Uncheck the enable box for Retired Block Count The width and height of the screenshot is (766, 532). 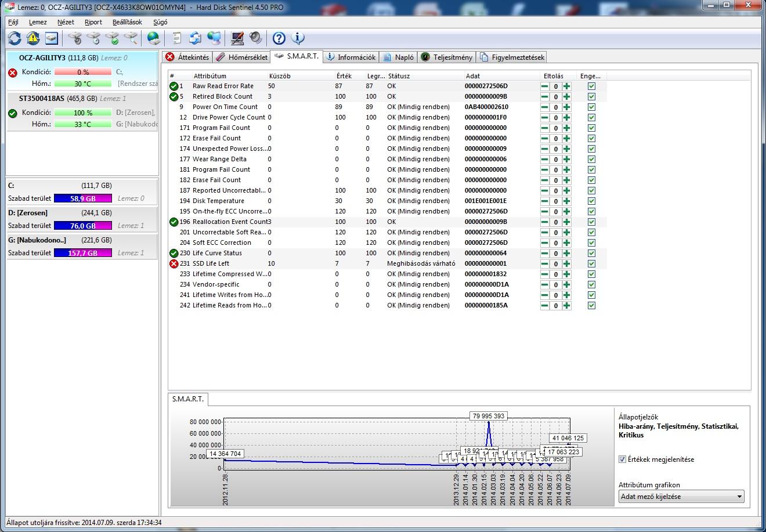point(591,97)
